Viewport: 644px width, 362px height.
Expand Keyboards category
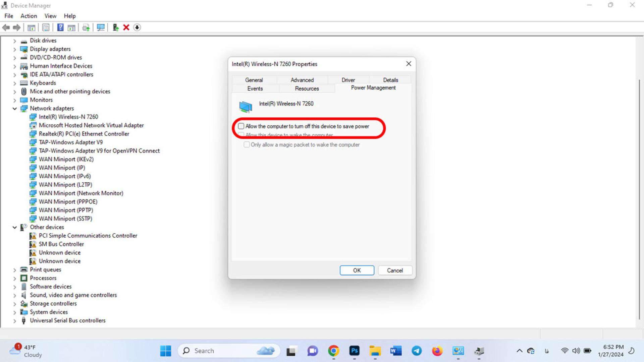point(14,83)
